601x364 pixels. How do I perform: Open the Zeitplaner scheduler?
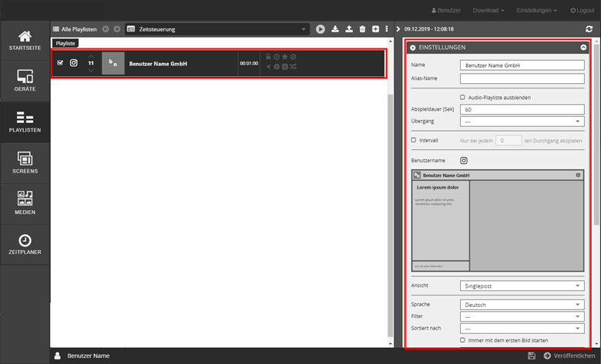pyautogui.click(x=25, y=244)
